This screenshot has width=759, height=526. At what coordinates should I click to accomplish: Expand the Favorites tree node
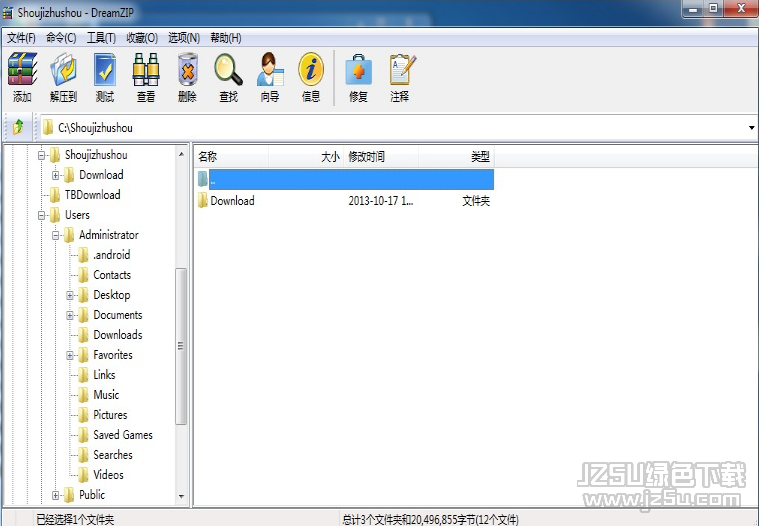pos(70,355)
